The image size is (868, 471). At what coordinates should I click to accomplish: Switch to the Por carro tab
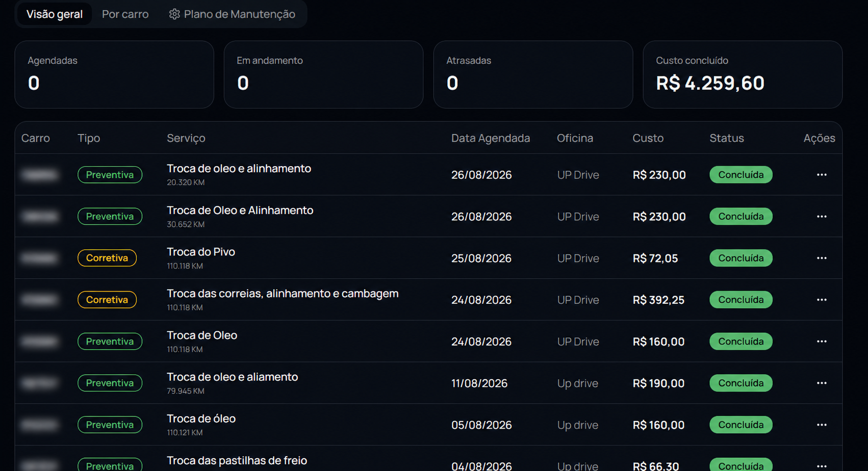click(125, 14)
